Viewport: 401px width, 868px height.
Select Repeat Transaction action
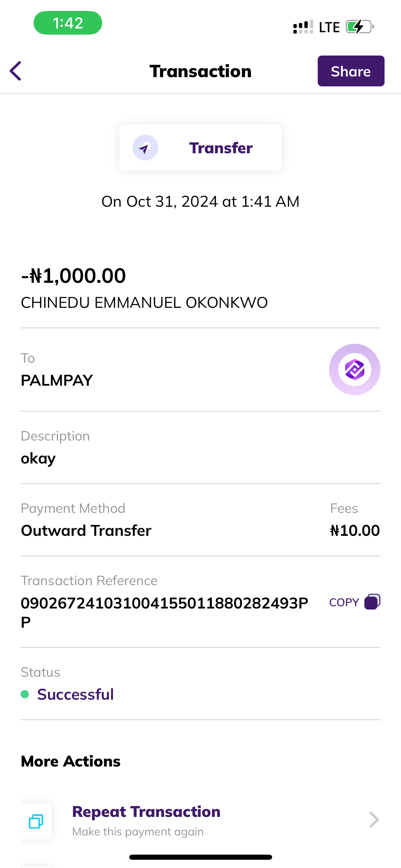point(146,812)
